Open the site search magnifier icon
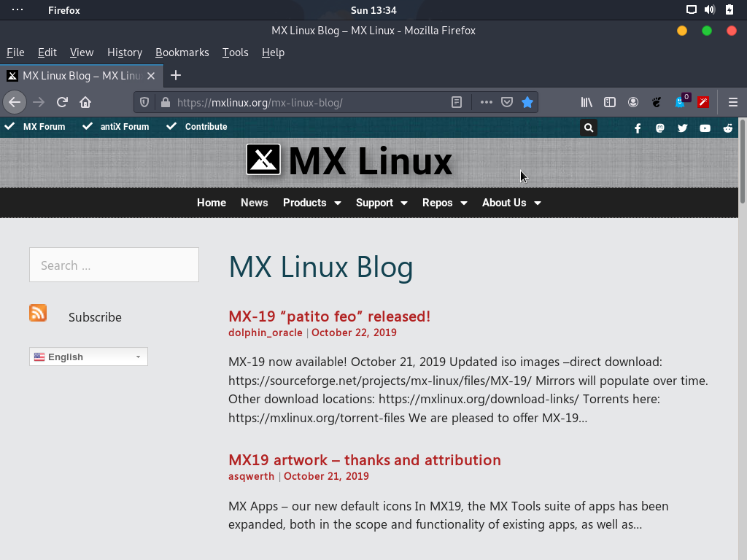The height and width of the screenshot is (560, 747). pyautogui.click(x=589, y=128)
